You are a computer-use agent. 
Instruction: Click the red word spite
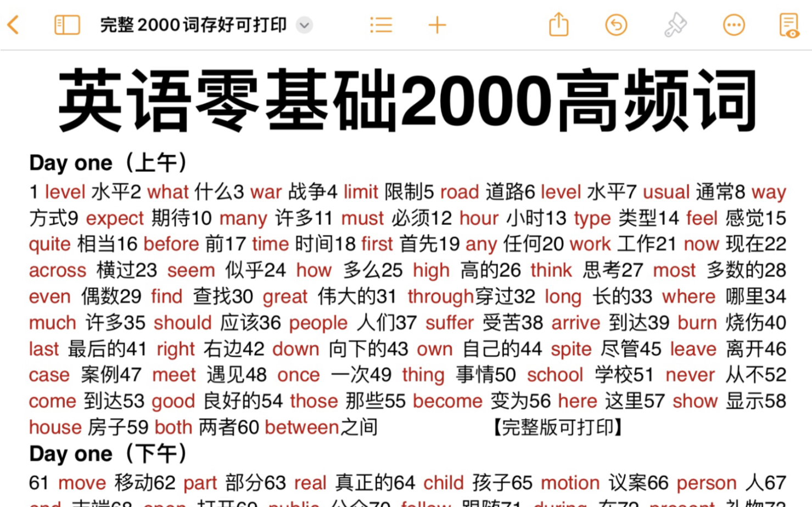coord(571,349)
